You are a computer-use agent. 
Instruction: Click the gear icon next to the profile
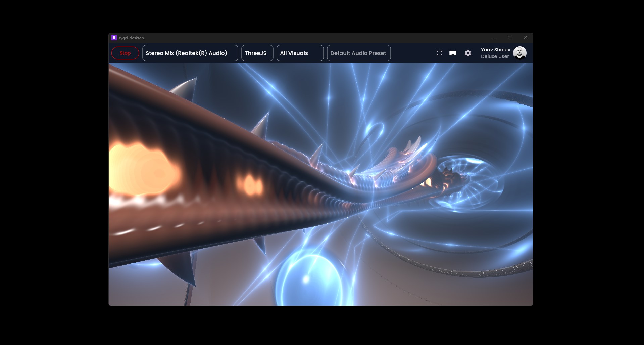(x=468, y=53)
